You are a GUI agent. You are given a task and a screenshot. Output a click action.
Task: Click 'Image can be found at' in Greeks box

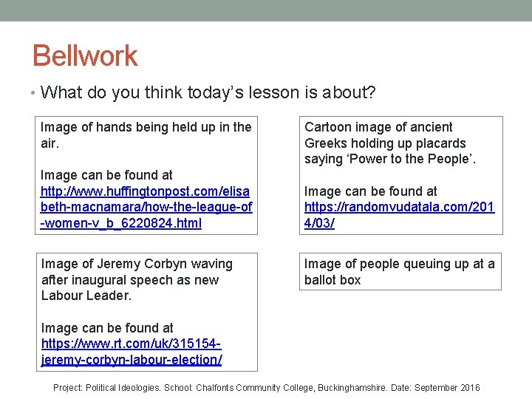pos(370,191)
